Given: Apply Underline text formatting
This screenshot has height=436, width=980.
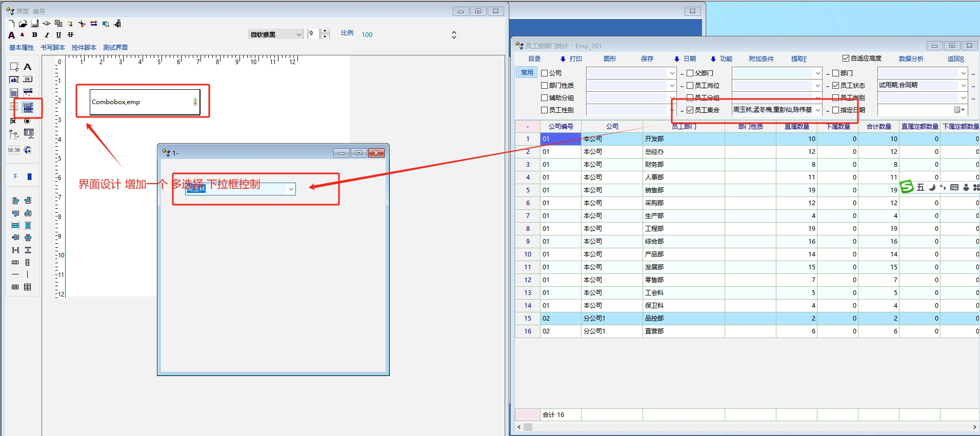Looking at the screenshot, I should (58, 35).
